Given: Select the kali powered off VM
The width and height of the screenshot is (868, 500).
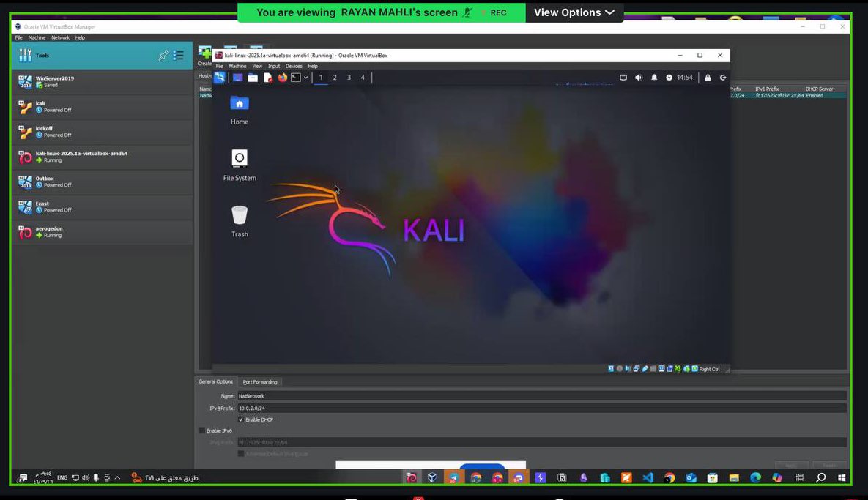Looking at the screenshot, I should click(103, 106).
